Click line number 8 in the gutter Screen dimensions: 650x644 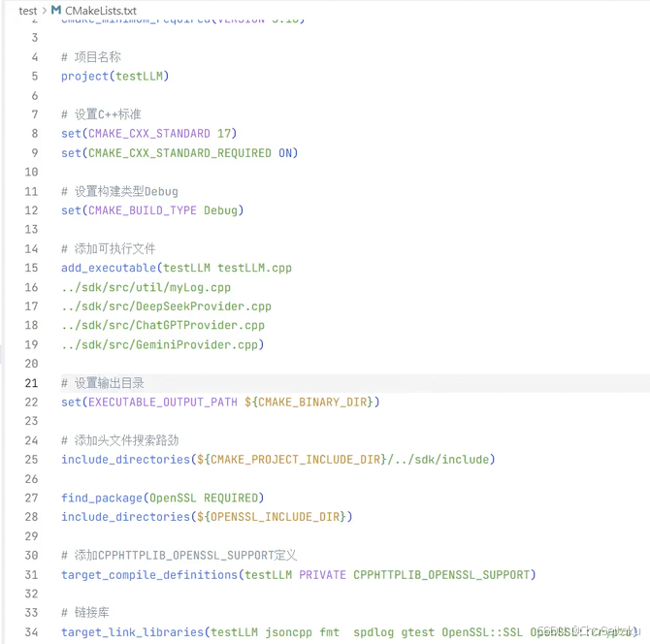click(35, 134)
